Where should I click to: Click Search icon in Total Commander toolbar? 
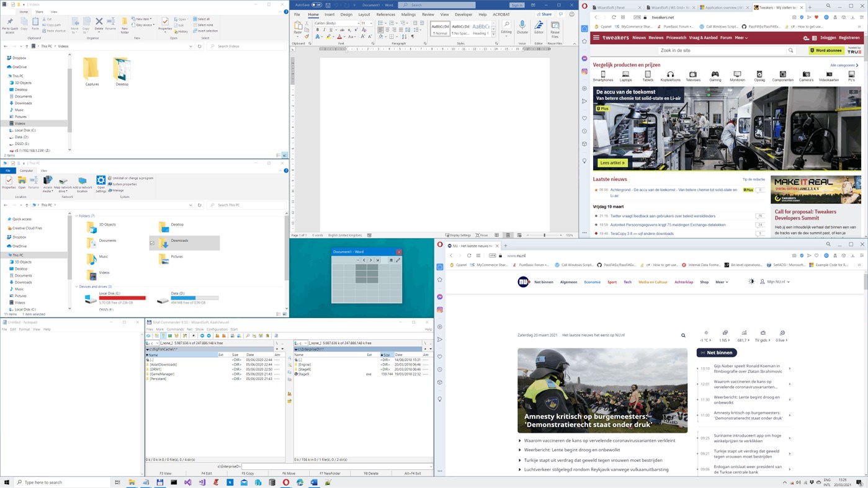coord(248,335)
